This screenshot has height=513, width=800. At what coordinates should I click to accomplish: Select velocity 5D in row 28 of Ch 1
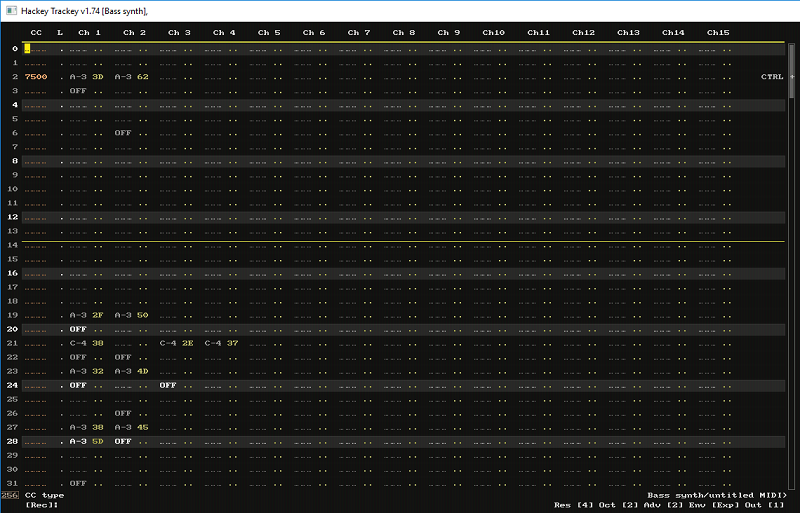pos(97,442)
